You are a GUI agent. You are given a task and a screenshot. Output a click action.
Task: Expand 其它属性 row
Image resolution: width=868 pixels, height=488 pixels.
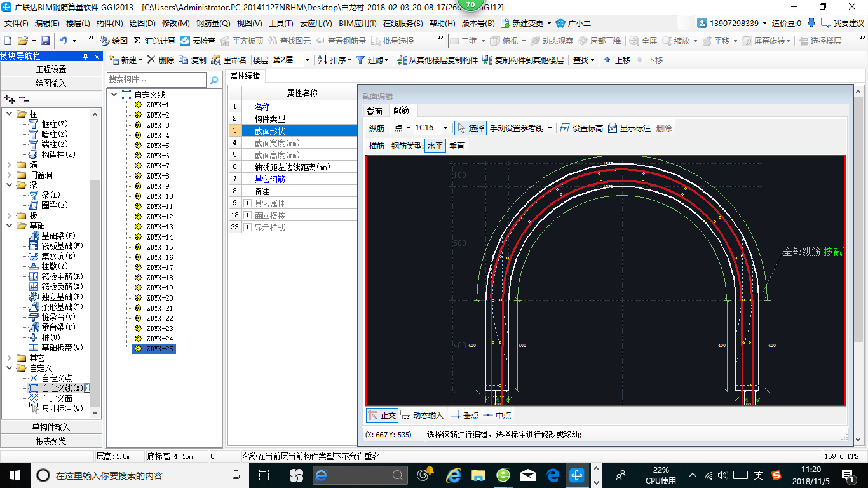click(x=248, y=203)
